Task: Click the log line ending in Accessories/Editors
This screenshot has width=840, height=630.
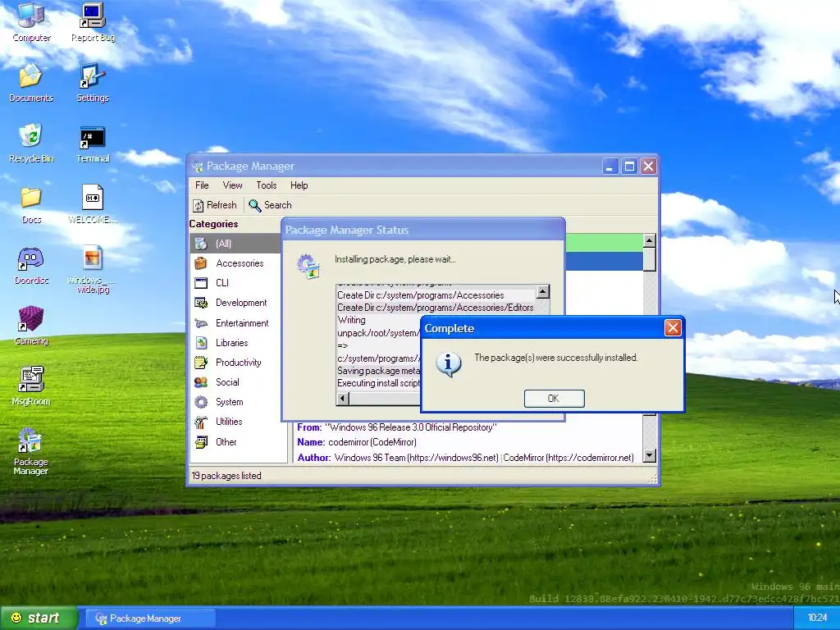Action: [x=436, y=308]
